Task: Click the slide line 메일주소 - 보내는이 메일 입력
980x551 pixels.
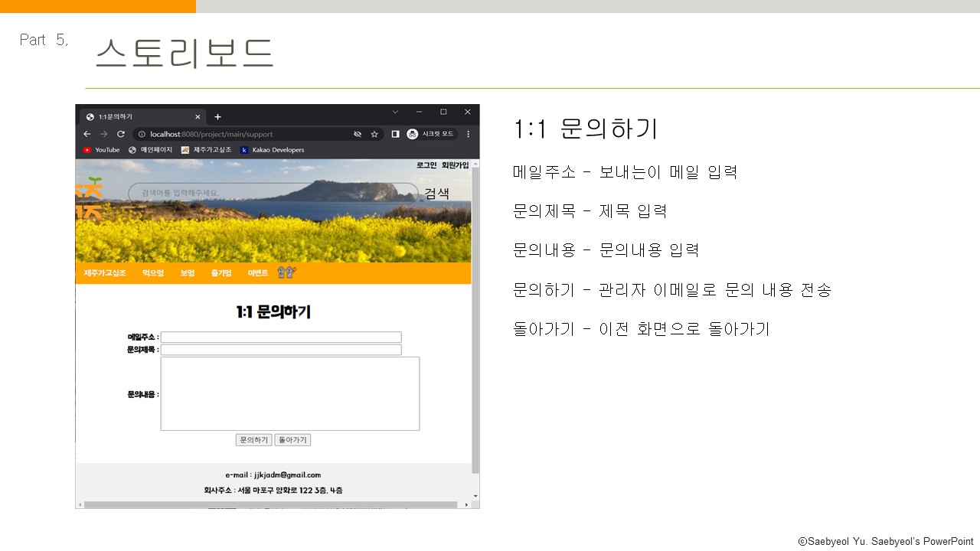Action: tap(625, 172)
